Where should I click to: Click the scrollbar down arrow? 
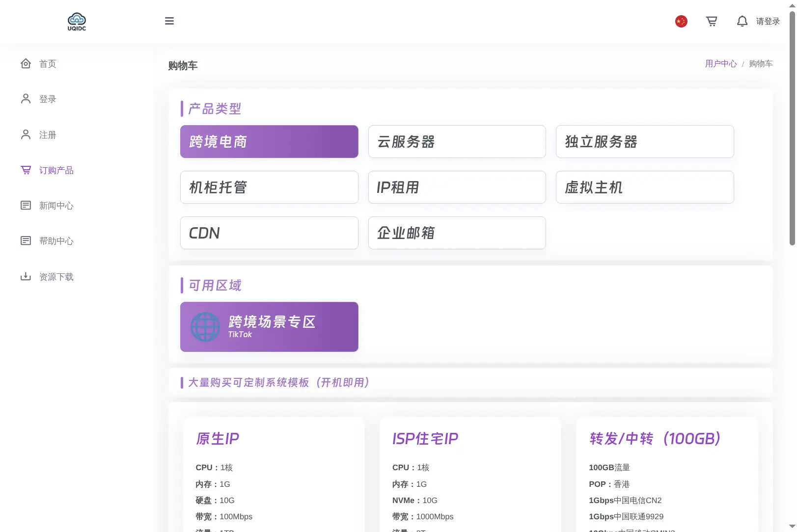coord(792,527)
